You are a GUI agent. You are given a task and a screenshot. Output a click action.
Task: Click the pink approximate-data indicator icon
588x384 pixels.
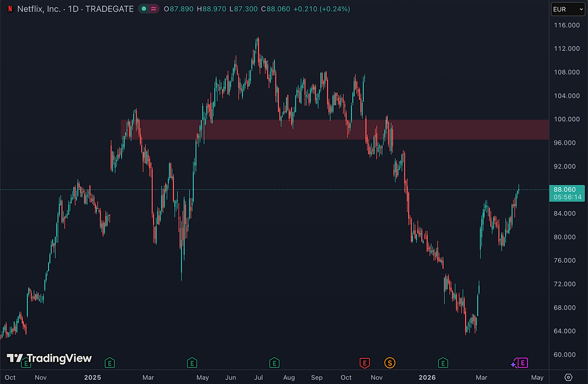point(154,8)
